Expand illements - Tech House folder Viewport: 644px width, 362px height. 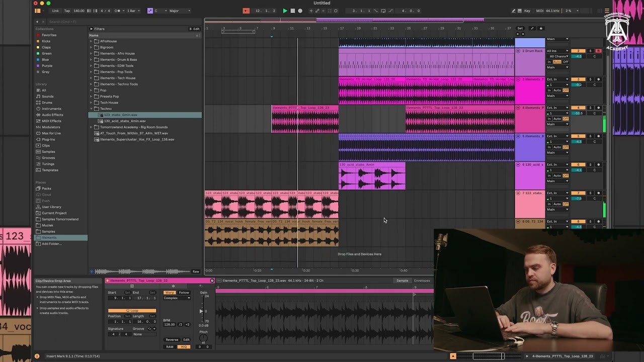pos(92,78)
